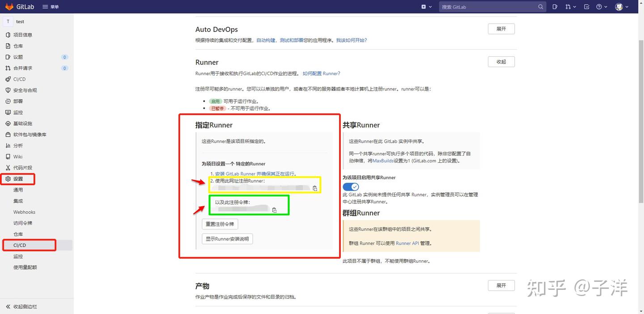Click the 显示Runner安装说明 button
This screenshot has width=644, height=314.
coord(227,238)
